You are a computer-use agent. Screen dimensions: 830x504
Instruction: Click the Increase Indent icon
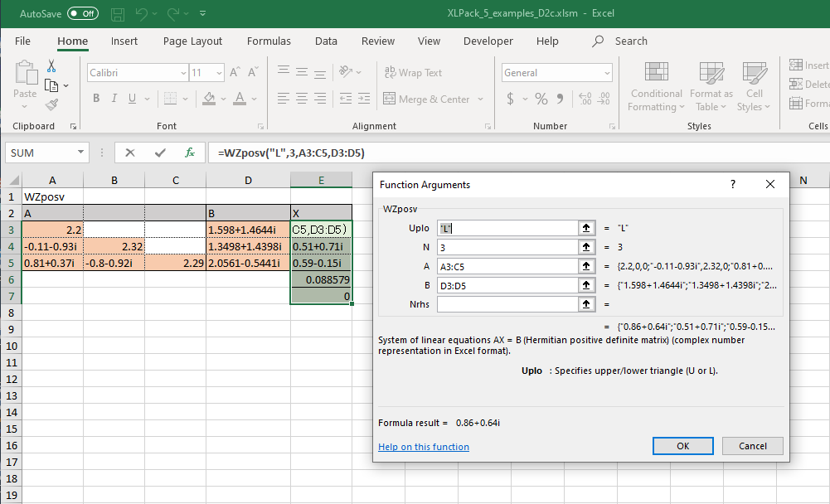click(364, 99)
